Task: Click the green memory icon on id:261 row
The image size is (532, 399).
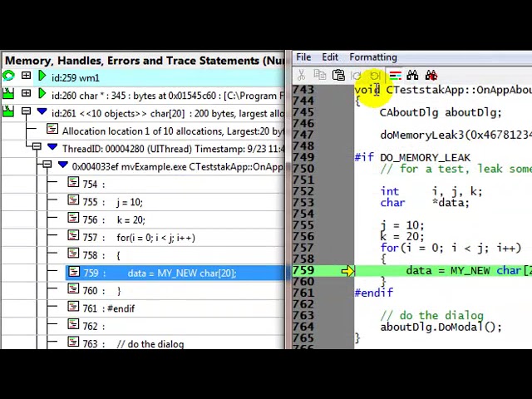Action: (x=8, y=111)
